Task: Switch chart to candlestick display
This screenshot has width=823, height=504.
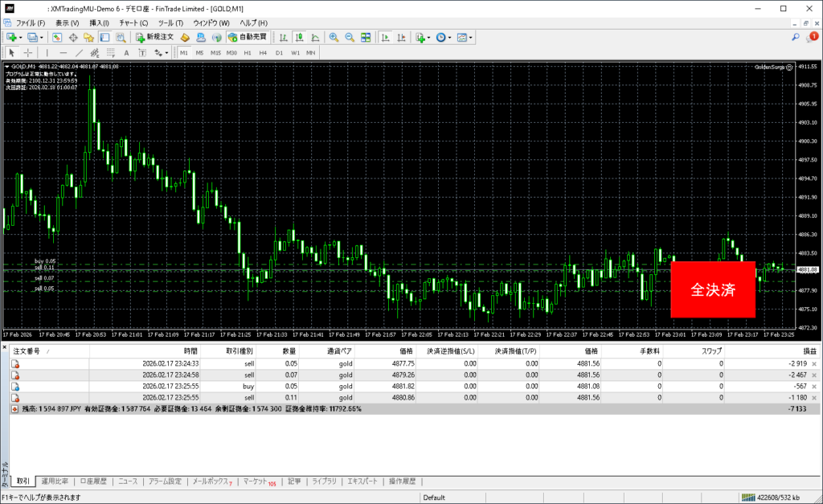Action: [299, 37]
